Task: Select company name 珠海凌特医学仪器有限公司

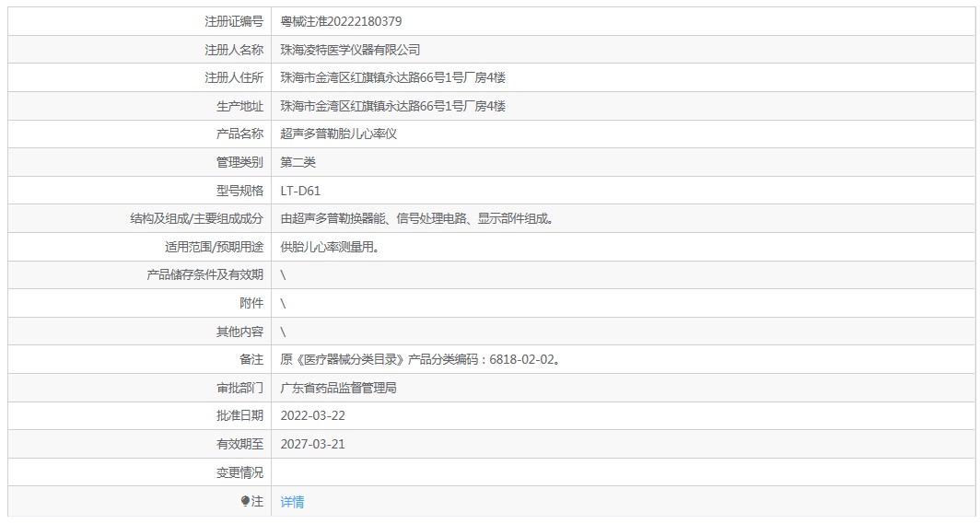Action: tap(350, 50)
